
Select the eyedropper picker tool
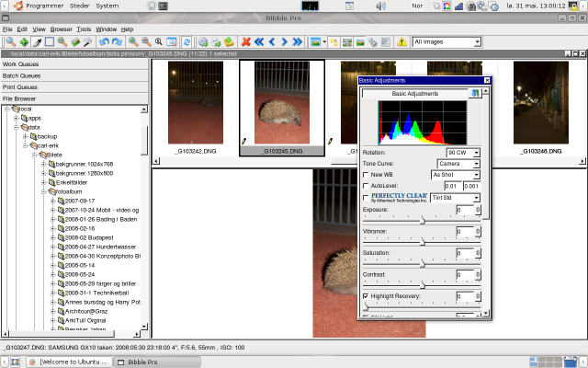(x=37, y=42)
